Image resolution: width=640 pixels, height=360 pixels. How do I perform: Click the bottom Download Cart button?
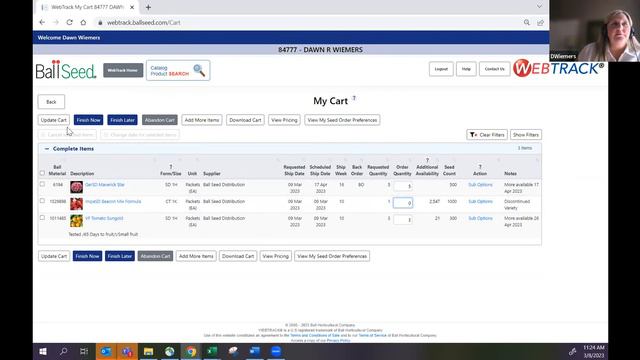click(x=238, y=256)
